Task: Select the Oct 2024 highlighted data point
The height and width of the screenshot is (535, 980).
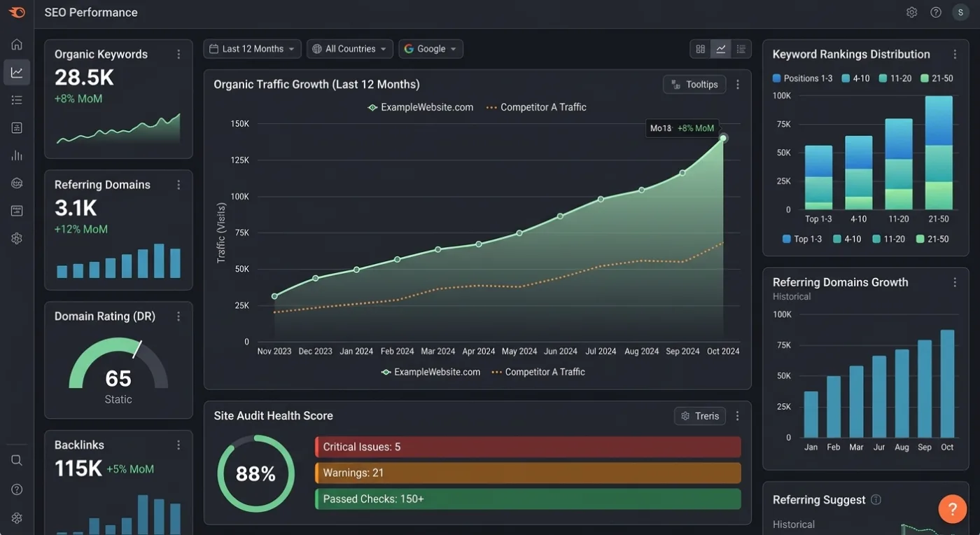Action: [x=723, y=138]
